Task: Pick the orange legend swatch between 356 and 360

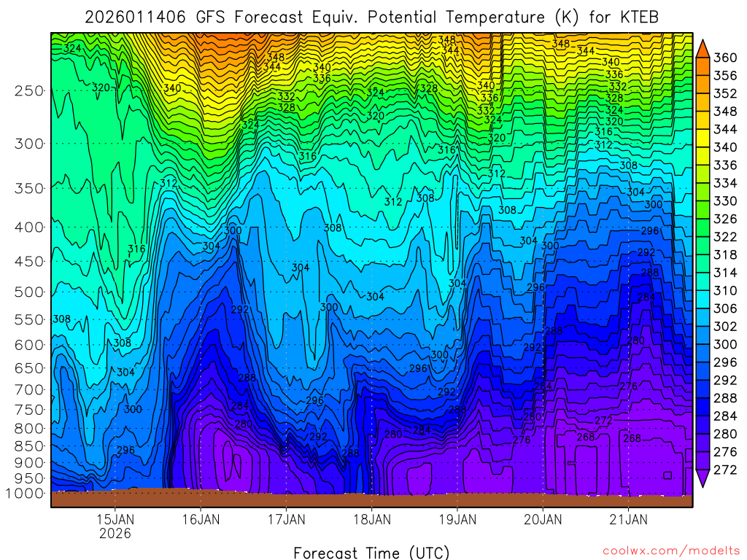Action: pos(703,66)
